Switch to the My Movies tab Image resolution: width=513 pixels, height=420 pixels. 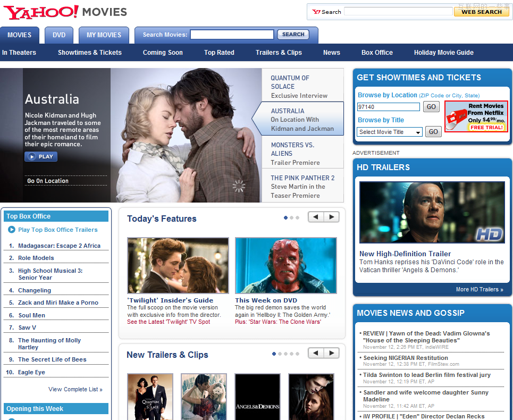pos(104,35)
